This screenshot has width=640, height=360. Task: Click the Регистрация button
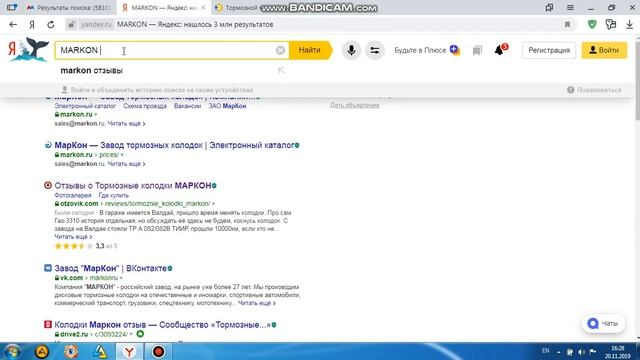pyautogui.click(x=549, y=50)
